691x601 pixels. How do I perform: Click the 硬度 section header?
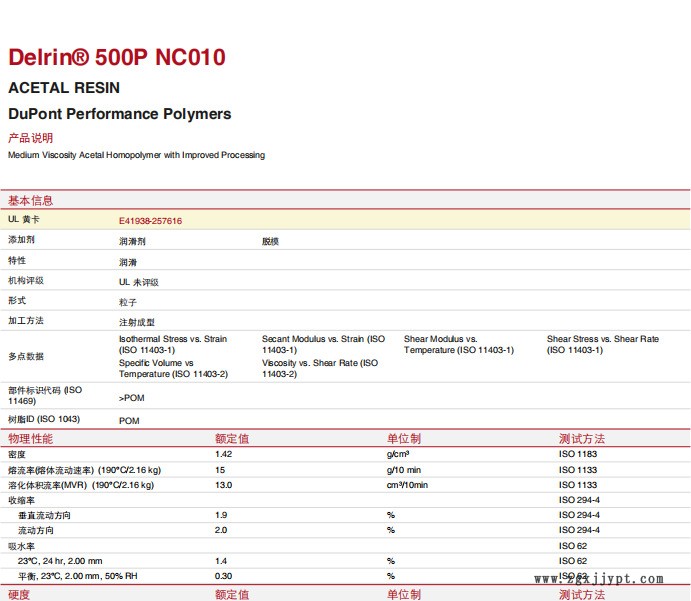point(19,594)
